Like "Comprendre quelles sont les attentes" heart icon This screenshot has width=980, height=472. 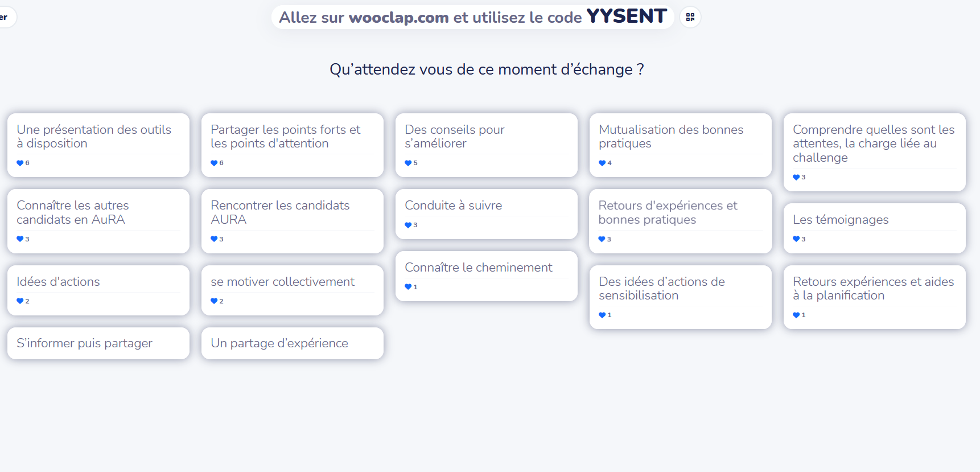pyautogui.click(x=796, y=178)
